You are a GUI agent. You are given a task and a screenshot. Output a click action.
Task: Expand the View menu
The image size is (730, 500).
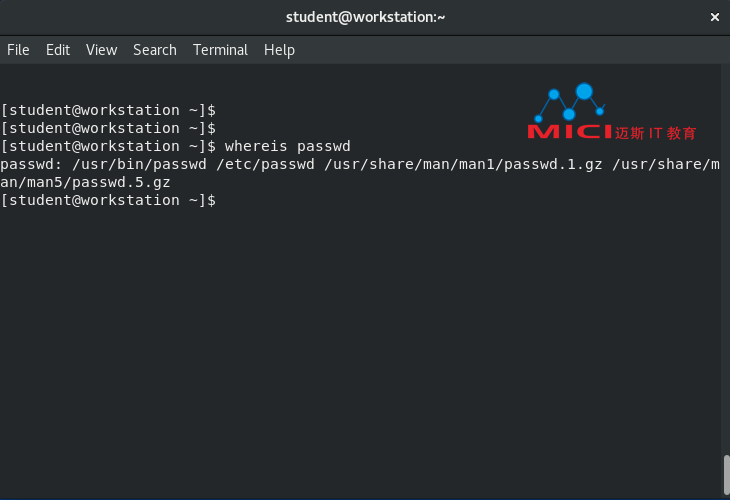101,50
